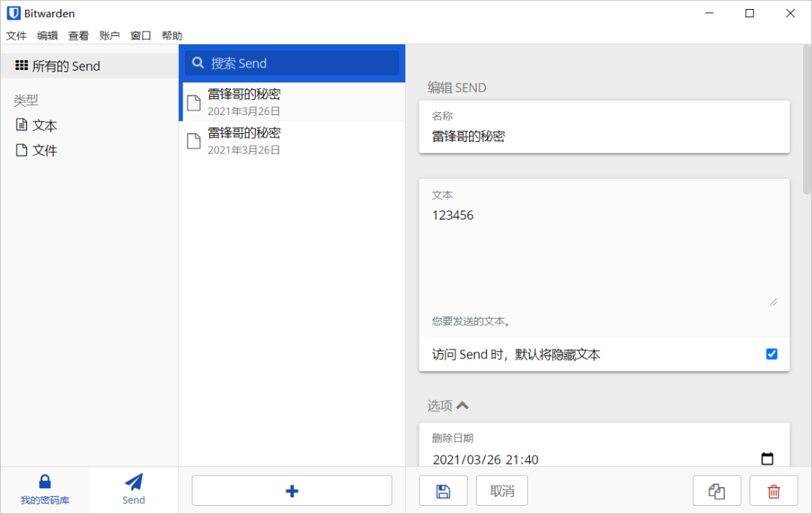812x514 pixels.
Task: Open the 编辑 menu
Action: tap(47, 36)
